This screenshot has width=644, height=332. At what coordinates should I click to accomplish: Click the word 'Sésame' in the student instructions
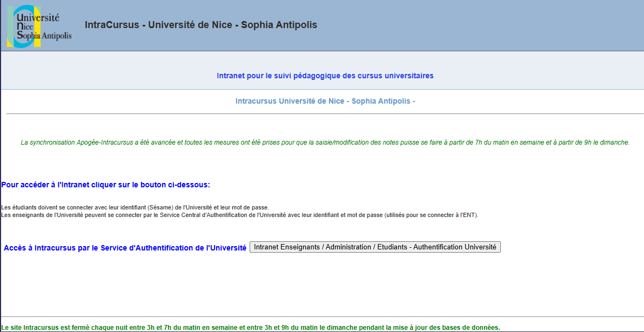click(x=158, y=207)
